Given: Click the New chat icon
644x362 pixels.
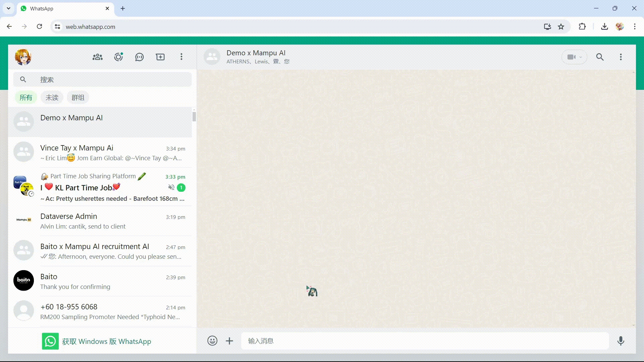Looking at the screenshot, I should 160,57.
